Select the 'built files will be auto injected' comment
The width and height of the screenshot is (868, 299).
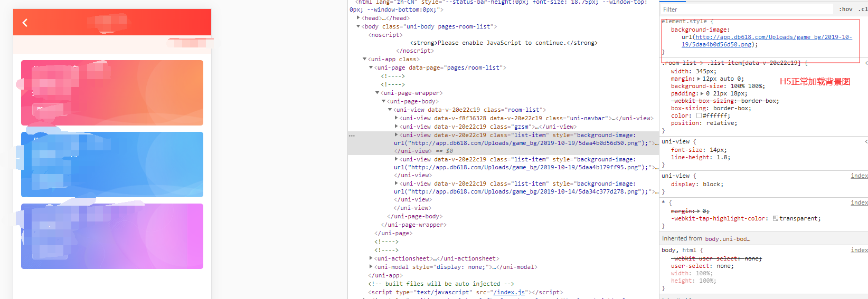tap(441, 284)
